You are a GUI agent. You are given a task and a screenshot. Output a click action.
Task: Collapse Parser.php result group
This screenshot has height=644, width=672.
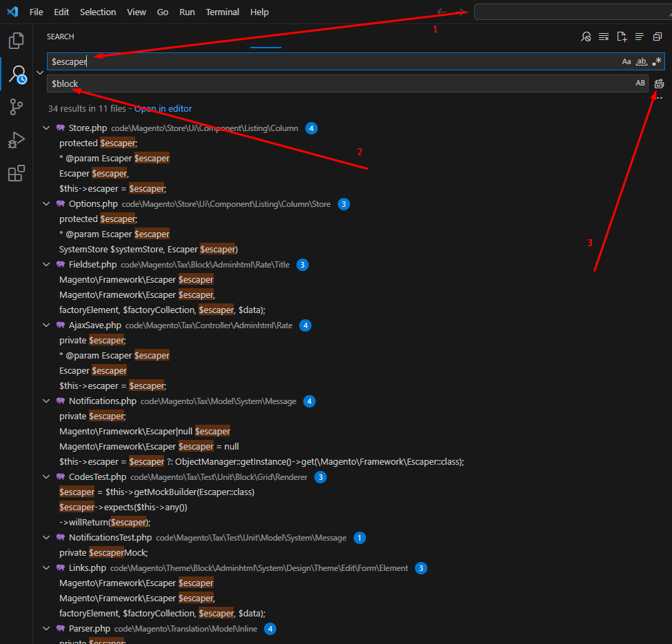tap(46, 629)
